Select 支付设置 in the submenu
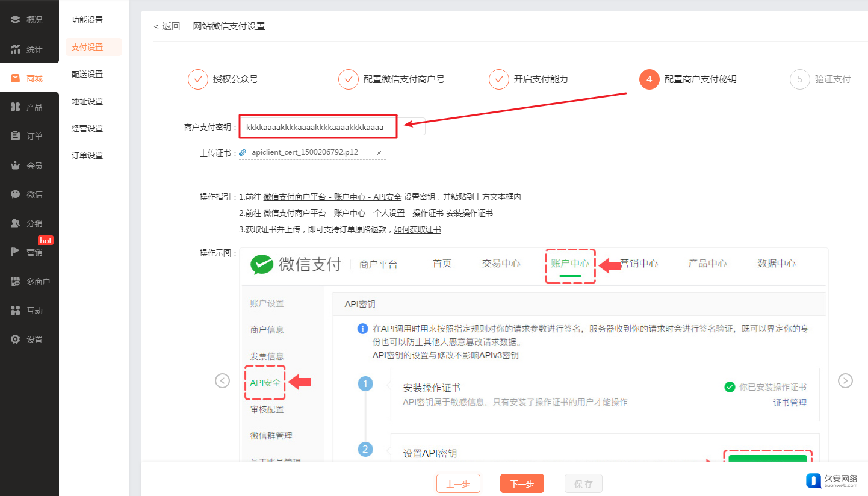The width and height of the screenshot is (868, 496). coord(94,47)
